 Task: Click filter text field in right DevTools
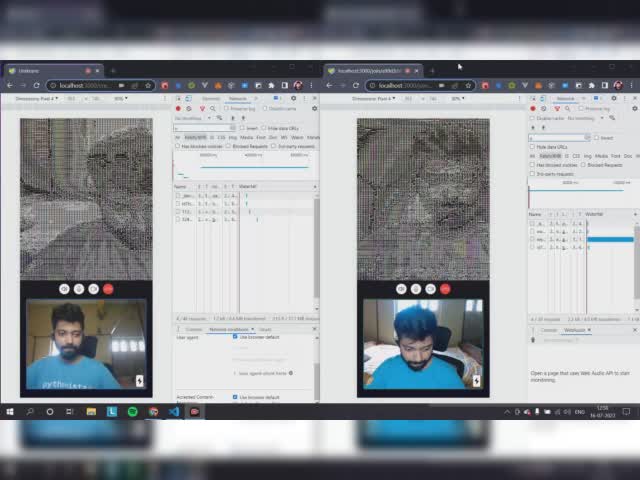tap(559, 138)
